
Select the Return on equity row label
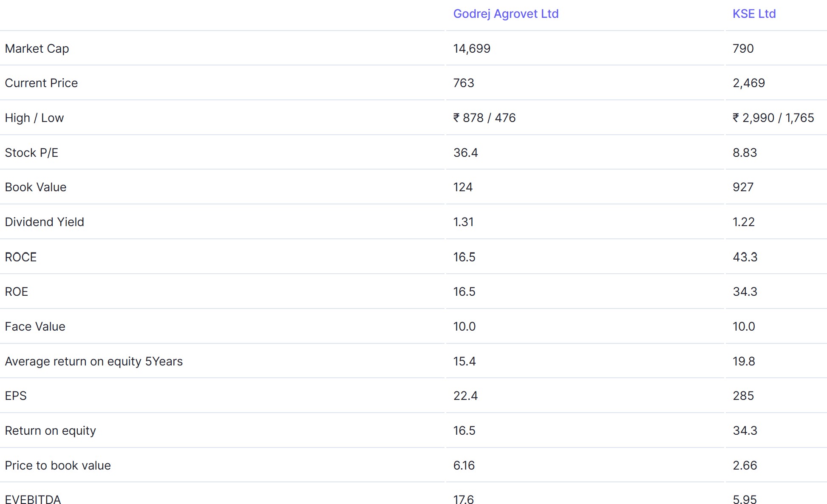coord(51,431)
